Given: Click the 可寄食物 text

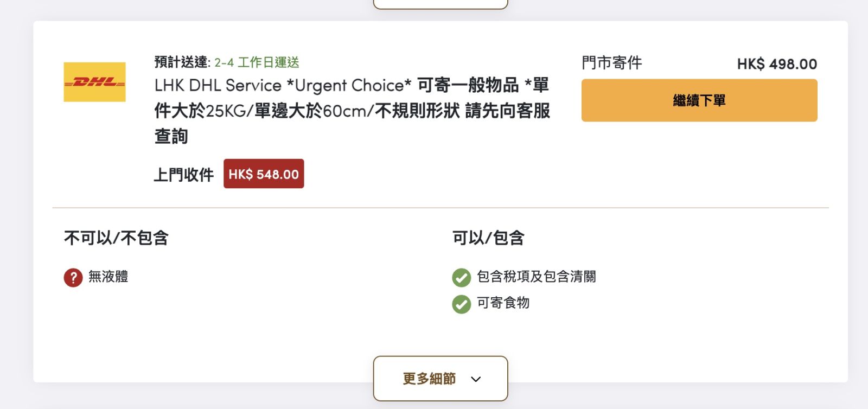Looking at the screenshot, I should point(503,303).
